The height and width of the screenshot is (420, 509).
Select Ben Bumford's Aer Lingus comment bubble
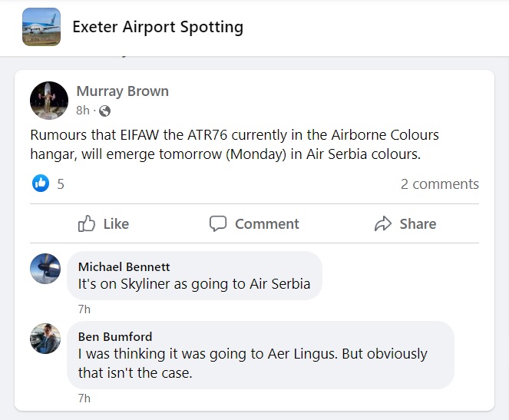261,363
